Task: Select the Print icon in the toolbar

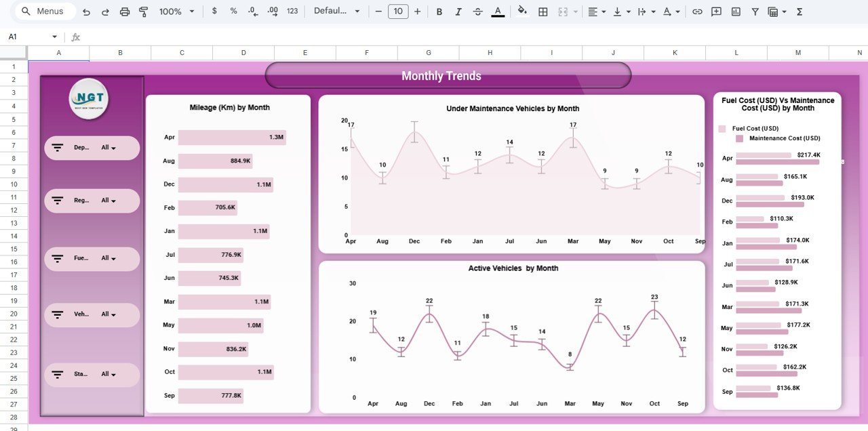Action: (x=125, y=12)
